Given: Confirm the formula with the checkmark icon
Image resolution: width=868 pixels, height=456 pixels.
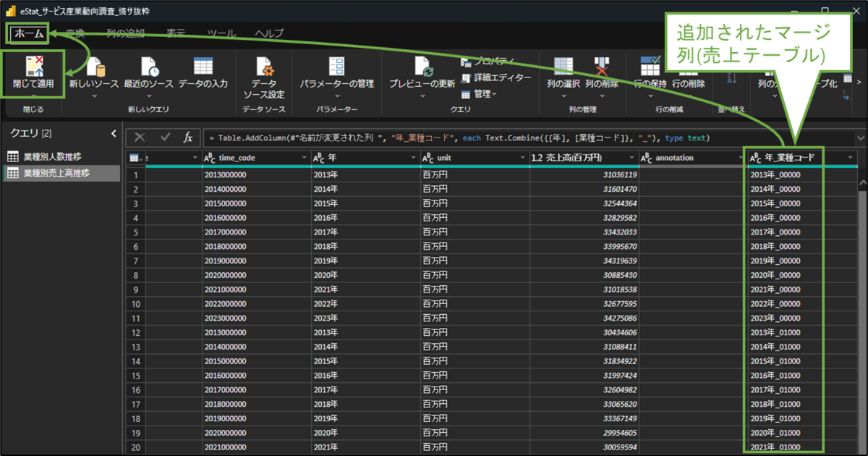Looking at the screenshot, I should coord(165,138).
